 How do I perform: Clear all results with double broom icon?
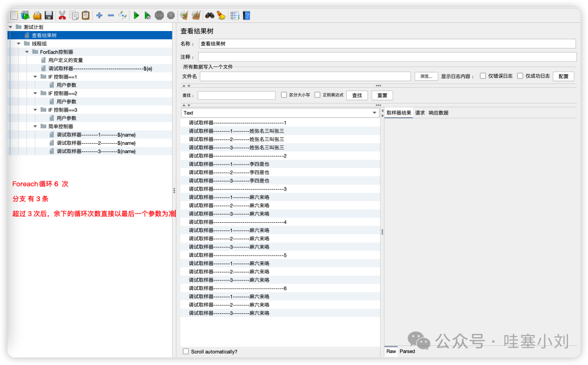[x=196, y=15]
